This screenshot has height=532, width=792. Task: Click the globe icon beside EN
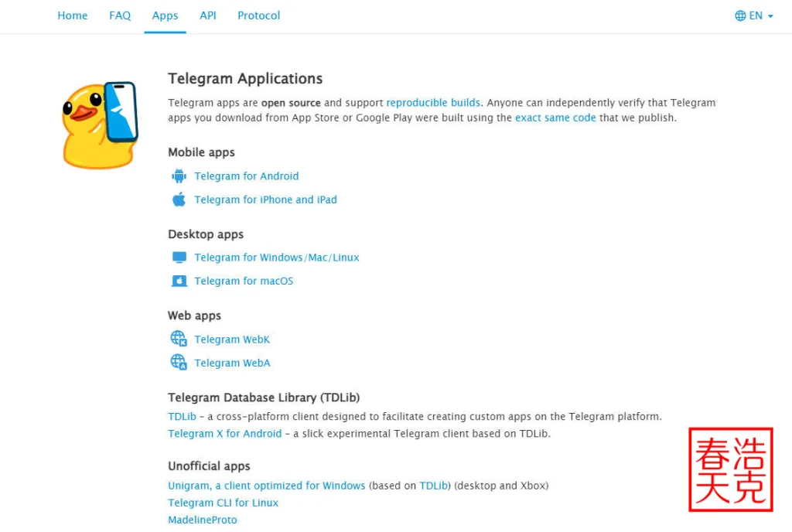click(x=740, y=15)
